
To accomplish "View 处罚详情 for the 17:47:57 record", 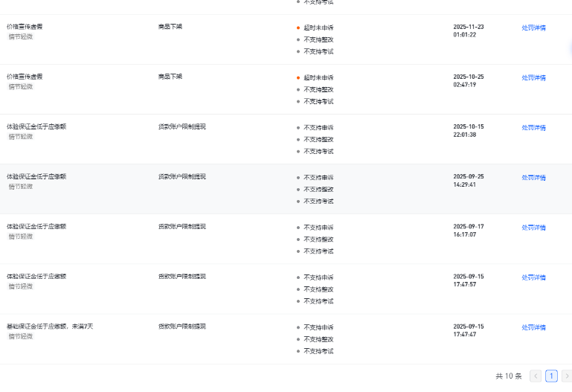I will [x=533, y=277].
